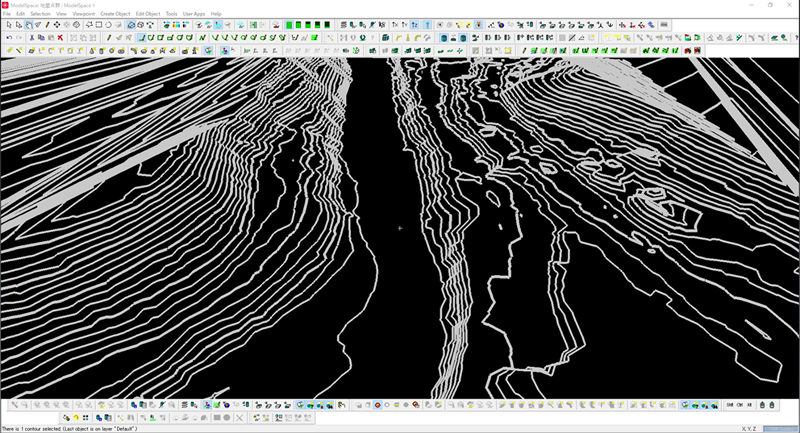Open the File menu
Screen dimensions: 800x433
(7, 14)
